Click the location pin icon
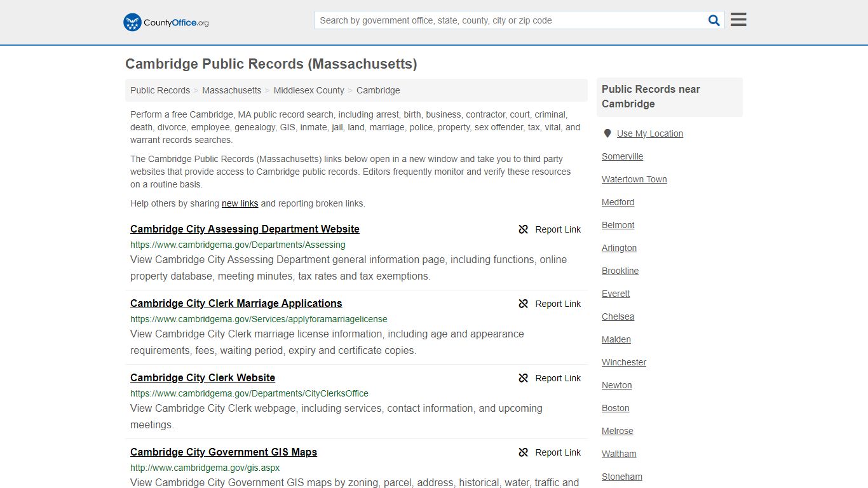Image resolution: width=868 pixels, height=488 pixels. click(607, 133)
